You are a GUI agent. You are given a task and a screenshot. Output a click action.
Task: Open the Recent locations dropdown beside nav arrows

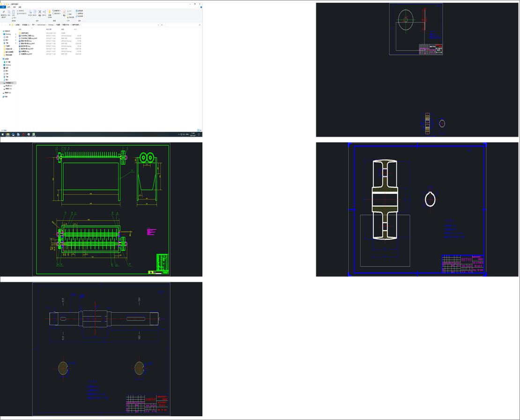coord(7,25)
